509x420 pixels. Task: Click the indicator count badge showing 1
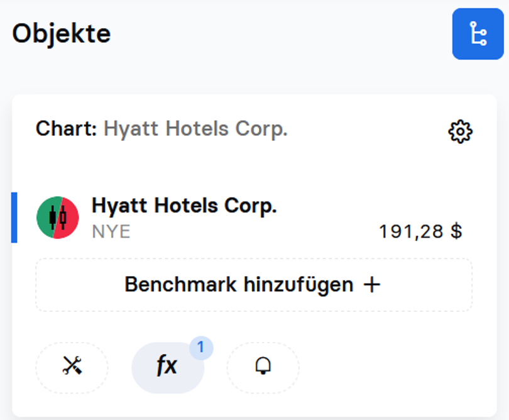pyautogui.click(x=201, y=348)
